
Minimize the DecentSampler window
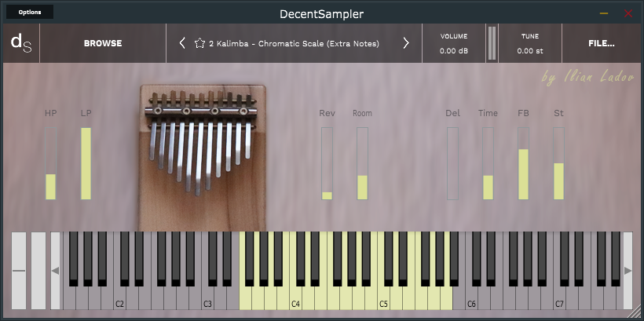[x=604, y=13]
